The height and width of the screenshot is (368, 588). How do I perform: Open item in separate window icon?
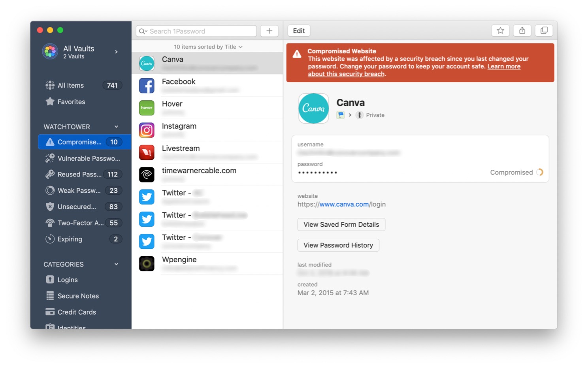544,30
